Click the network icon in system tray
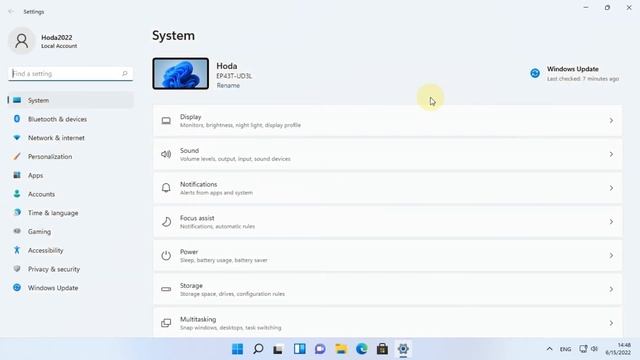Screen dimensions: 640x360 [583, 349]
